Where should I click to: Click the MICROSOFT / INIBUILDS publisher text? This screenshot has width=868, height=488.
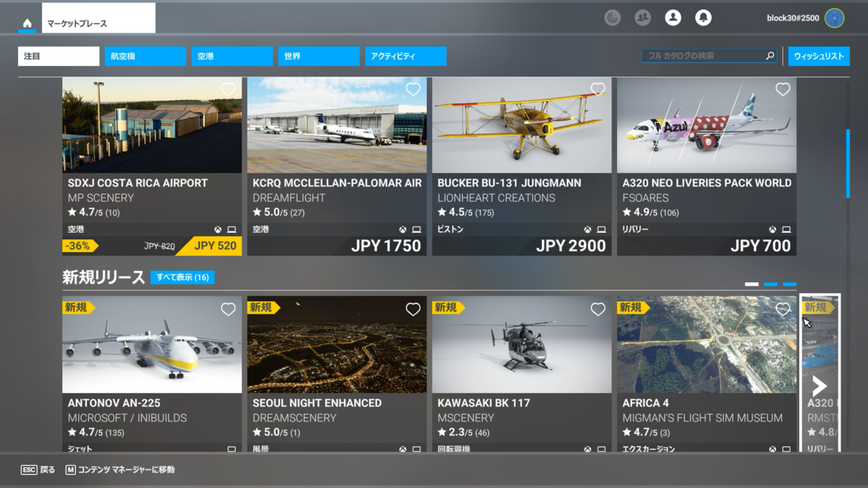[x=127, y=418]
